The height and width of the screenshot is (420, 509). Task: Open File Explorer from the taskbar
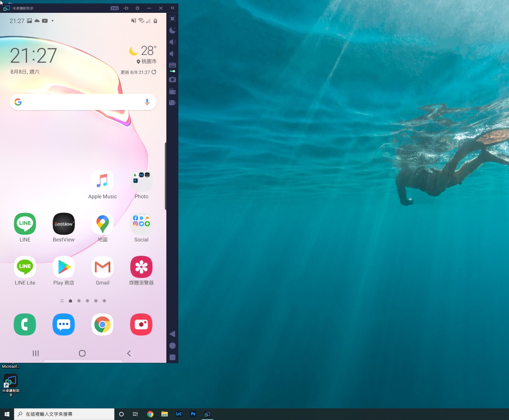point(165,414)
